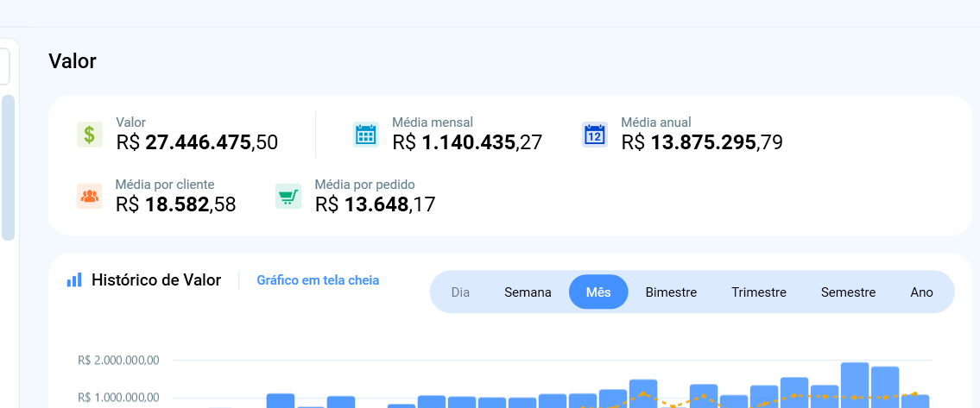The image size is (980, 408).
Task: Choose the Trimestre period option
Action: click(758, 292)
